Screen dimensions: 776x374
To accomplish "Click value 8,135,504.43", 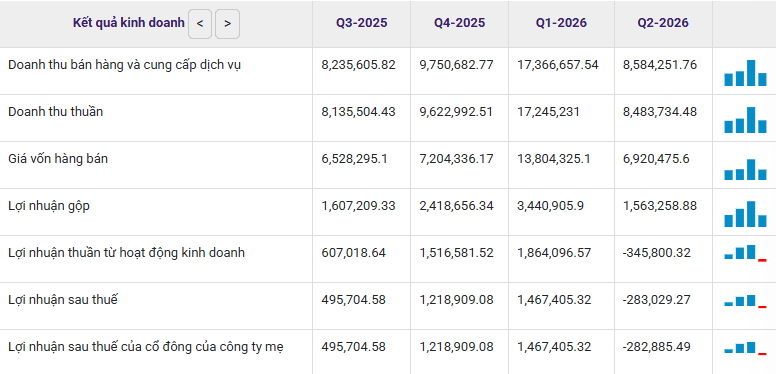I will (x=358, y=112).
